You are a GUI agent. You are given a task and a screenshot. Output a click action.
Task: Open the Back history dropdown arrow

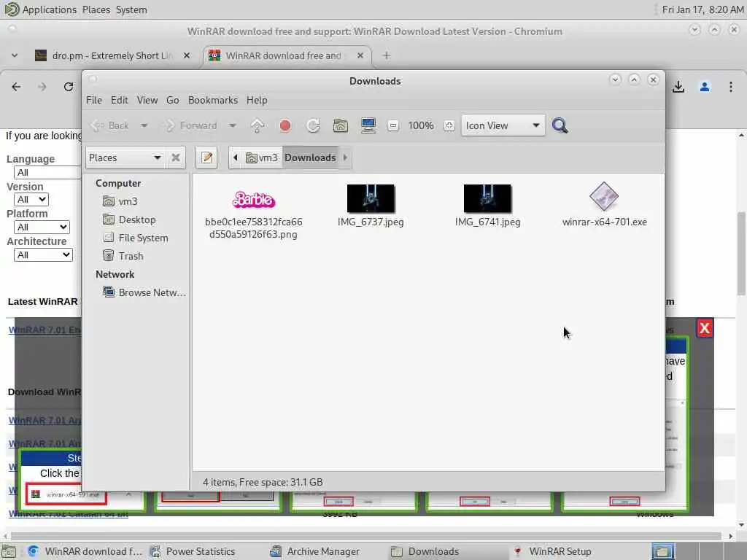coord(144,125)
